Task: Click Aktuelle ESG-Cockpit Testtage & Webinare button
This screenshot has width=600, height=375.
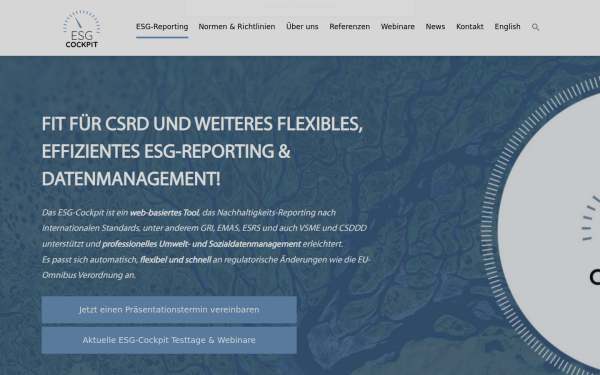Action: (x=169, y=340)
